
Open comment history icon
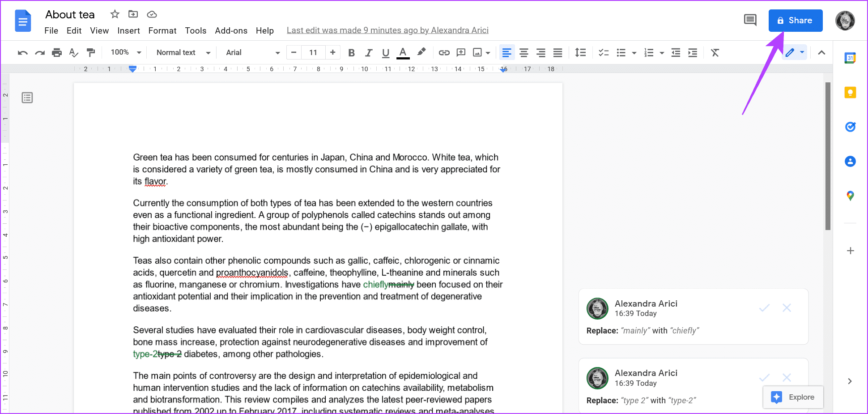(x=750, y=20)
